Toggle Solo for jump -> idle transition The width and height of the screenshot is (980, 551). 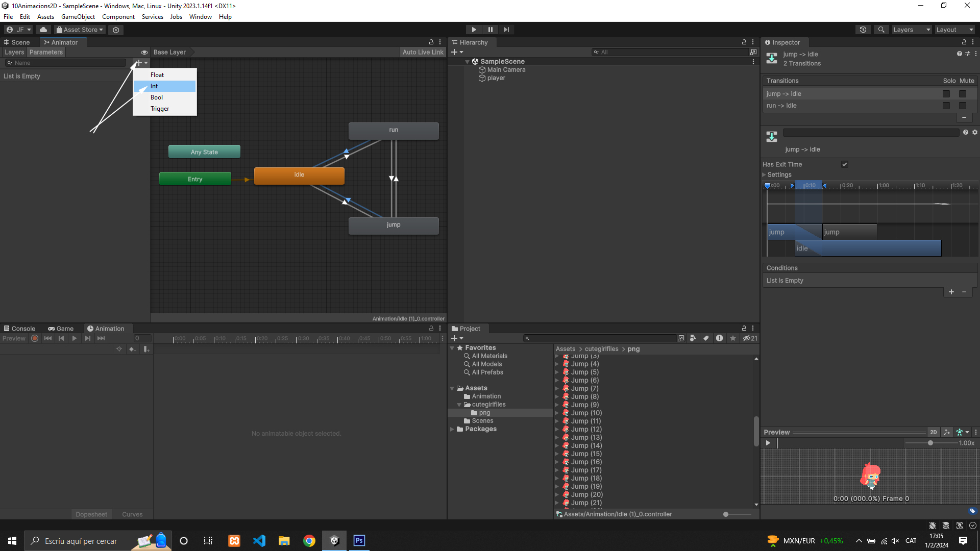pos(946,94)
